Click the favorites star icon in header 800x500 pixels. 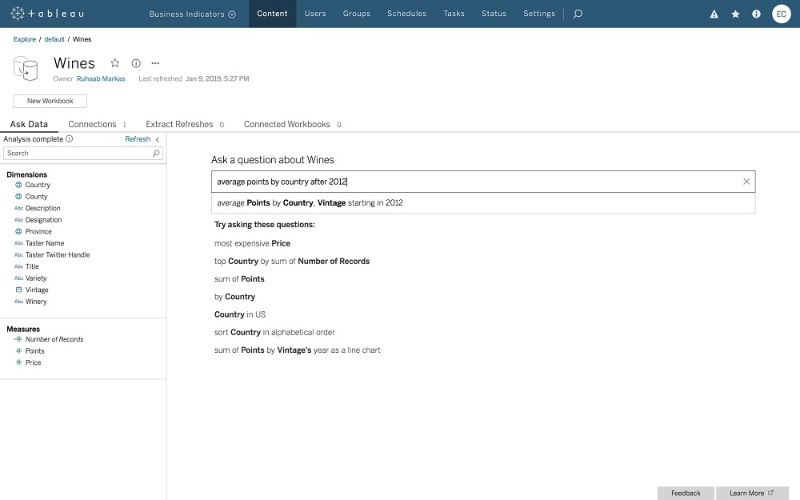point(736,14)
